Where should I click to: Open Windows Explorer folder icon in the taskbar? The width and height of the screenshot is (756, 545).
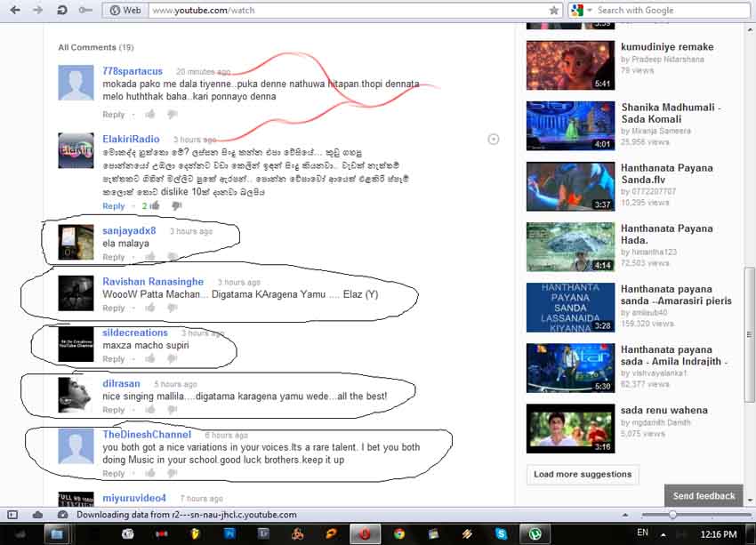57,534
